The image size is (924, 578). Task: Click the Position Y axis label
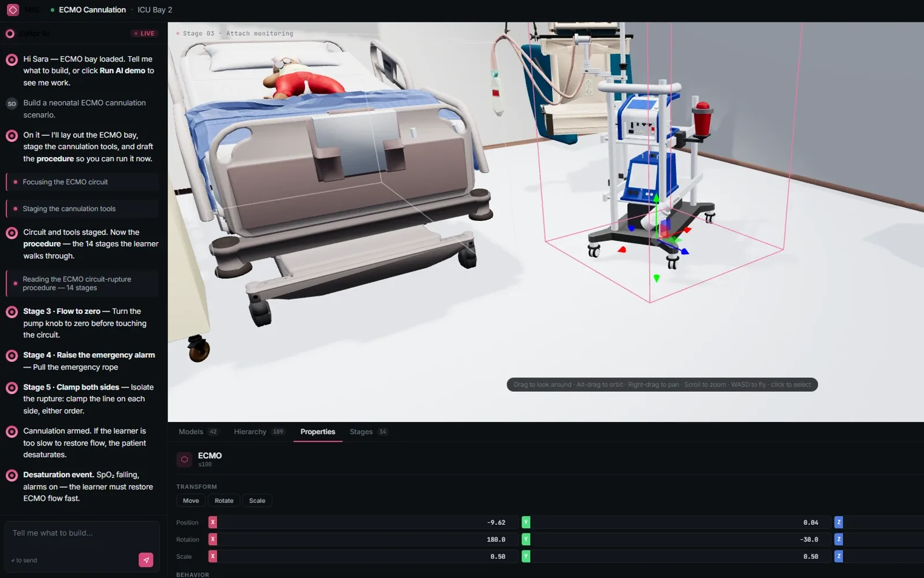526,522
